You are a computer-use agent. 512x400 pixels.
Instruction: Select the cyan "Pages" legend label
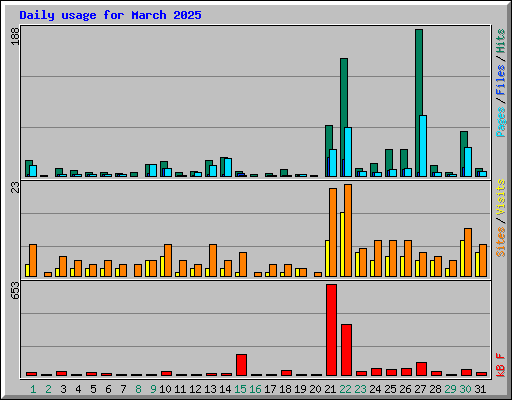[x=501, y=122]
